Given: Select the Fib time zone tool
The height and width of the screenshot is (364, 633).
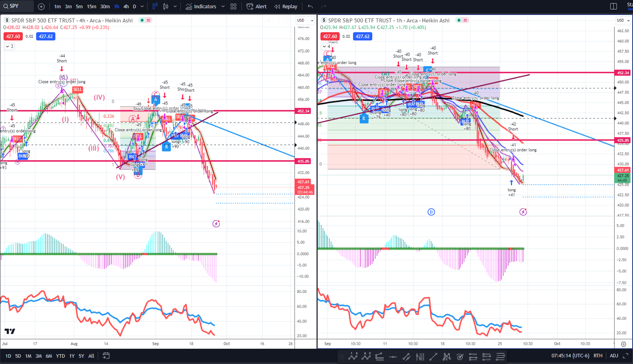Looking at the screenshot, I should pos(420,357).
